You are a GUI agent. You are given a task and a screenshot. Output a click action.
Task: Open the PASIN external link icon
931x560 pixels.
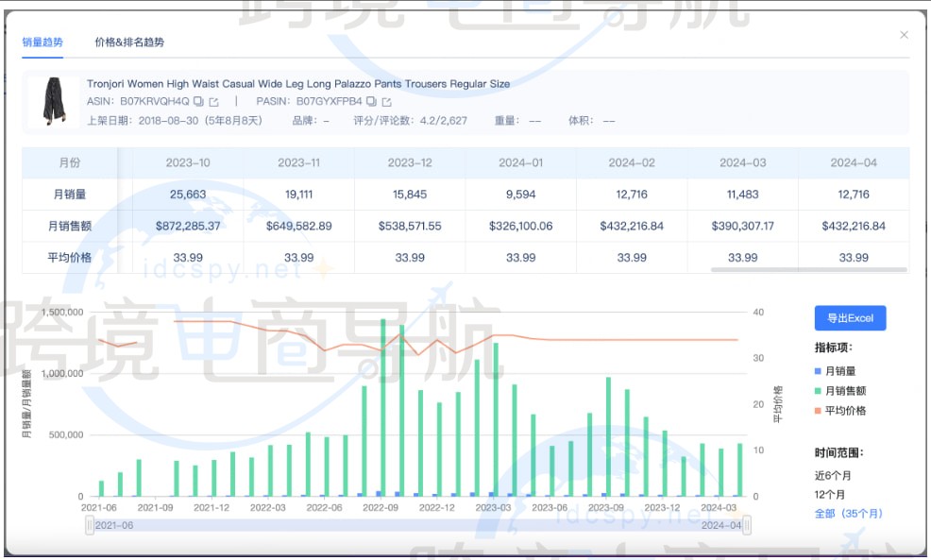386,101
